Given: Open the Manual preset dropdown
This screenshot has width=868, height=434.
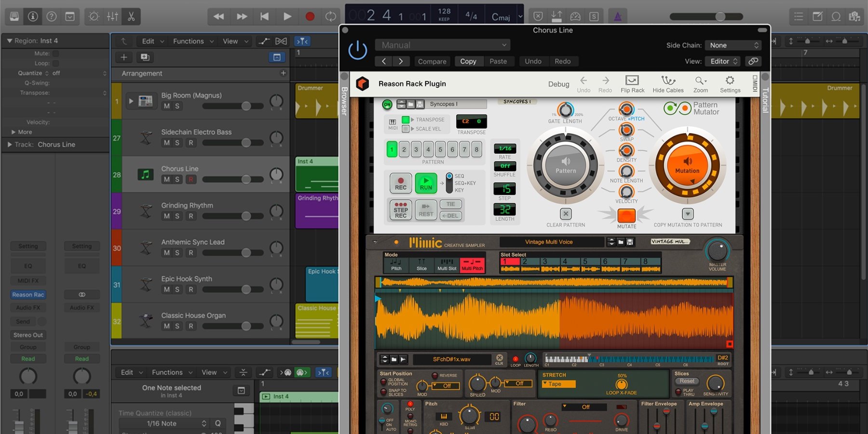Looking at the screenshot, I should 442,45.
